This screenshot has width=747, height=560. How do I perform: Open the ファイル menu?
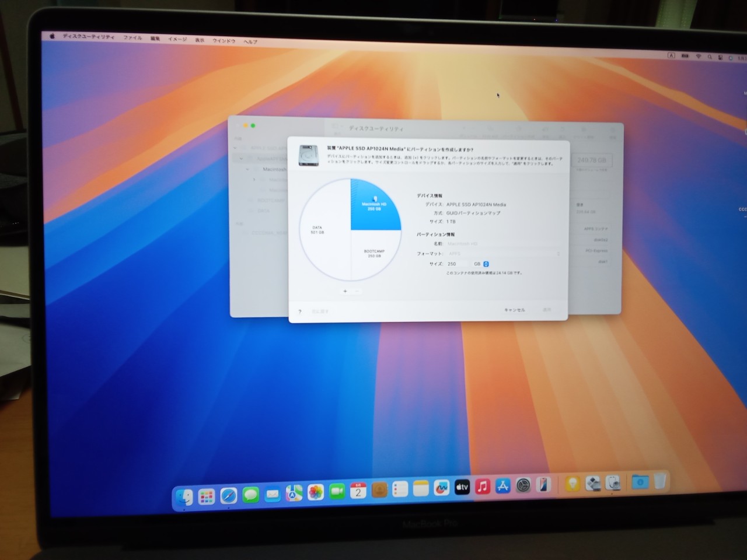132,38
